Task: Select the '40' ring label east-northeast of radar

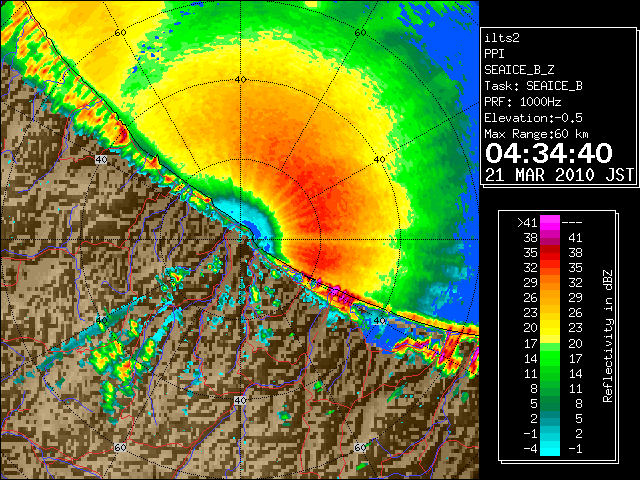Action: (x=380, y=160)
